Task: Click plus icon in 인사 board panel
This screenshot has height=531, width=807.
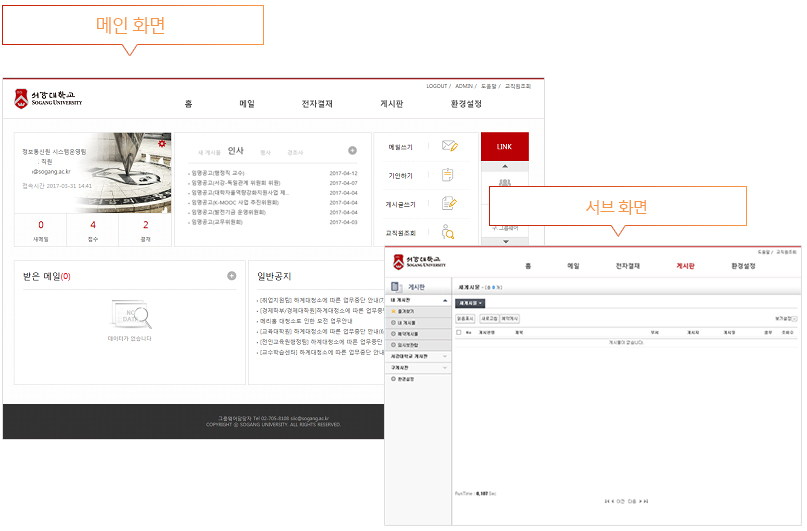Action: click(353, 150)
